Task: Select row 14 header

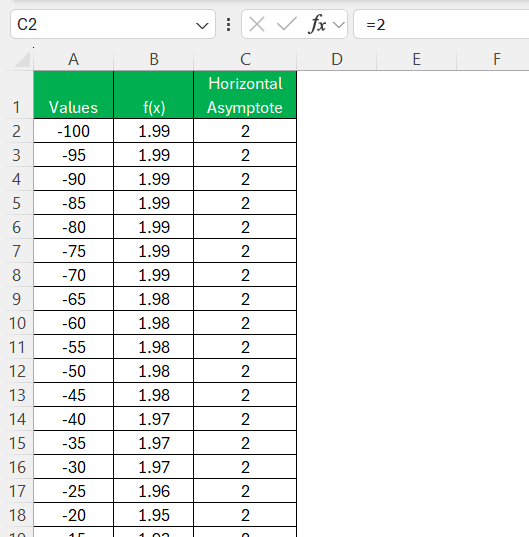Action: tap(16, 419)
